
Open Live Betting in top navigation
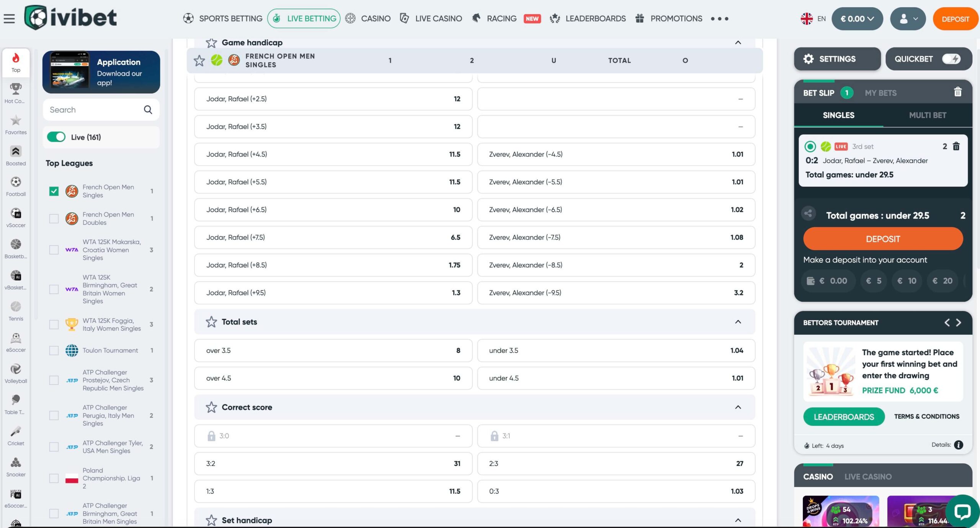(x=304, y=18)
